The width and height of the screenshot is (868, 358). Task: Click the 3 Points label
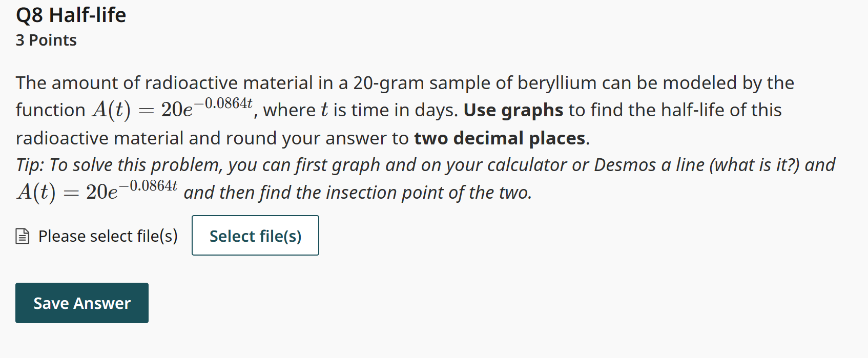46,39
